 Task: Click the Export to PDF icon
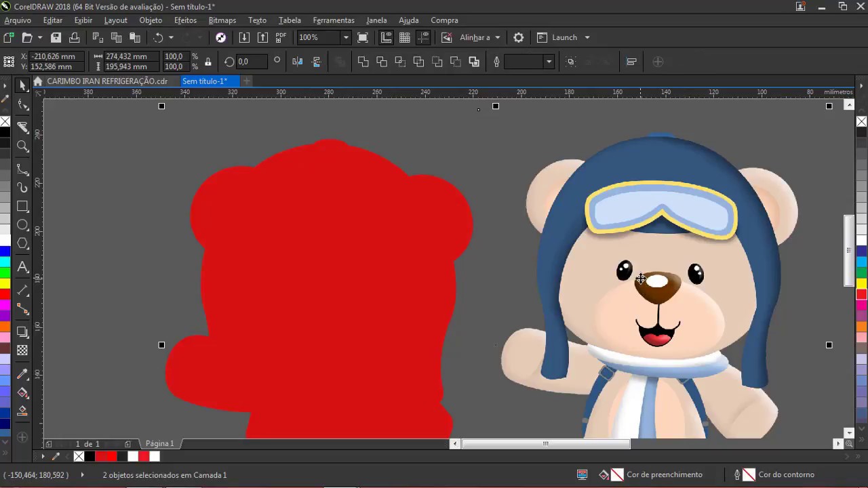pyautogui.click(x=281, y=37)
